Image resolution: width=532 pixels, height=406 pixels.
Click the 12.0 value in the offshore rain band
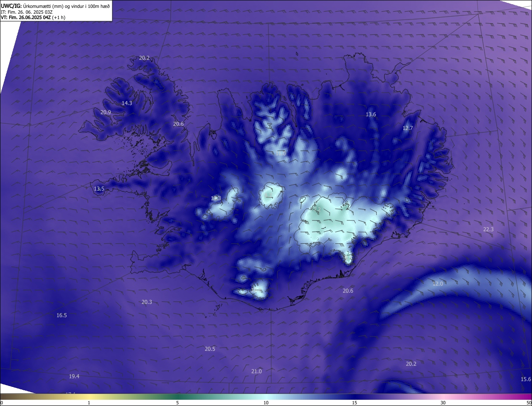[x=438, y=284]
